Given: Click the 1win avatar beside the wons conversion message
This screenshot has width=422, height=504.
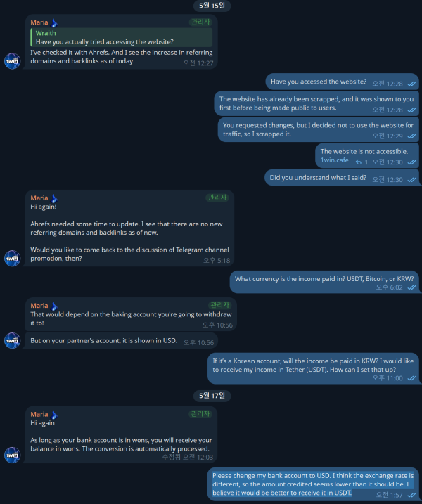Looking at the screenshot, I should 12,455.
